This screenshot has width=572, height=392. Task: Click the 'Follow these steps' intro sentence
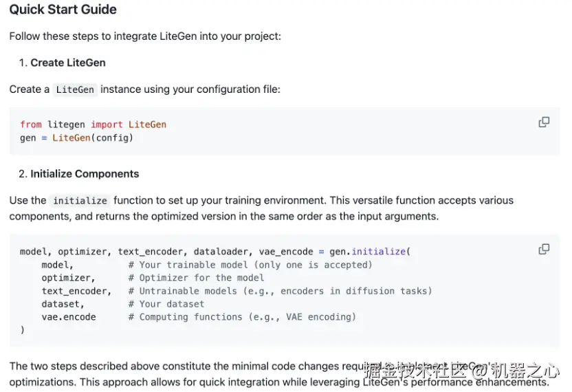coord(145,36)
